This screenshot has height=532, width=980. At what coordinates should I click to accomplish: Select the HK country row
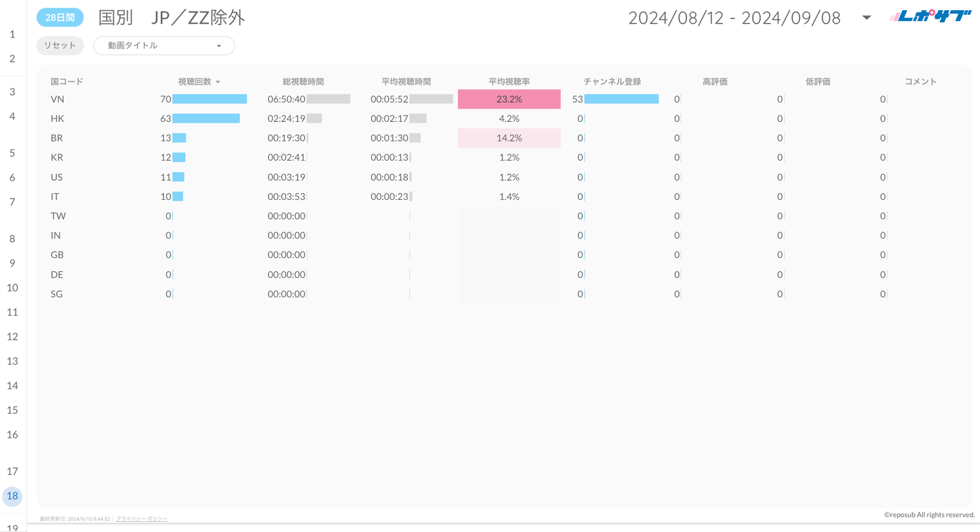[503, 119]
